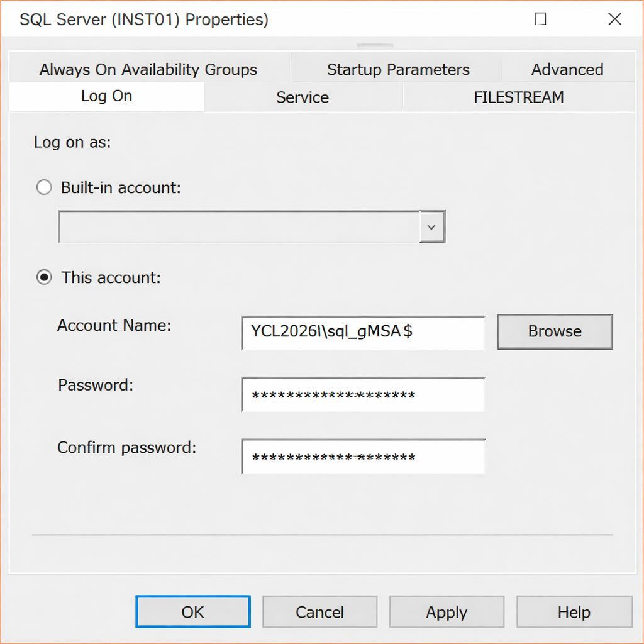Open Help for this dialog
644x644 pixels.
click(x=574, y=612)
